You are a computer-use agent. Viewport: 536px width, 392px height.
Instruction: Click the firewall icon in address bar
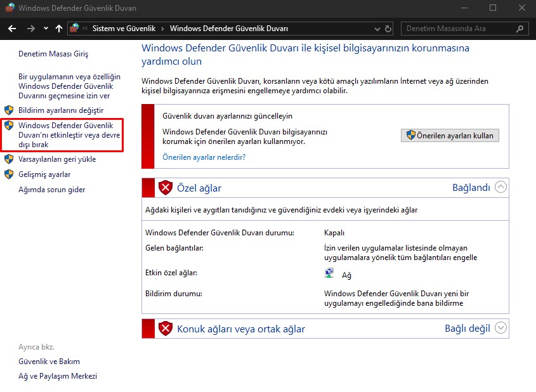click(74, 28)
